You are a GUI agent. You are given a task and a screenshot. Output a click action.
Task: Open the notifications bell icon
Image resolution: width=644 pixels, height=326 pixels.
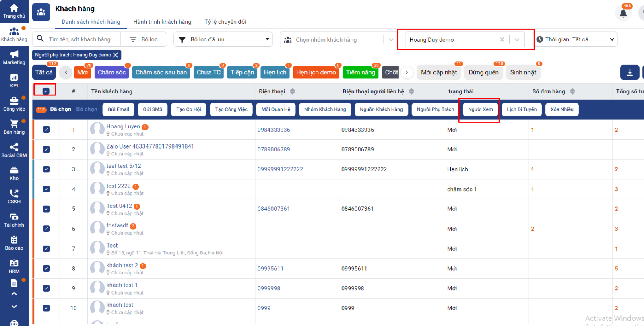pyautogui.click(x=623, y=13)
